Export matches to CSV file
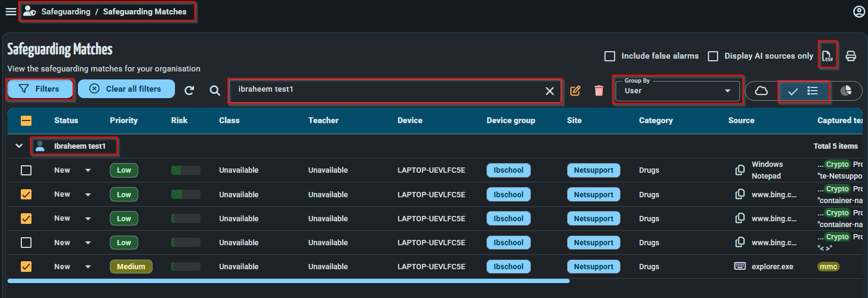Image resolution: width=868 pixels, height=298 pixels. pos(827,56)
